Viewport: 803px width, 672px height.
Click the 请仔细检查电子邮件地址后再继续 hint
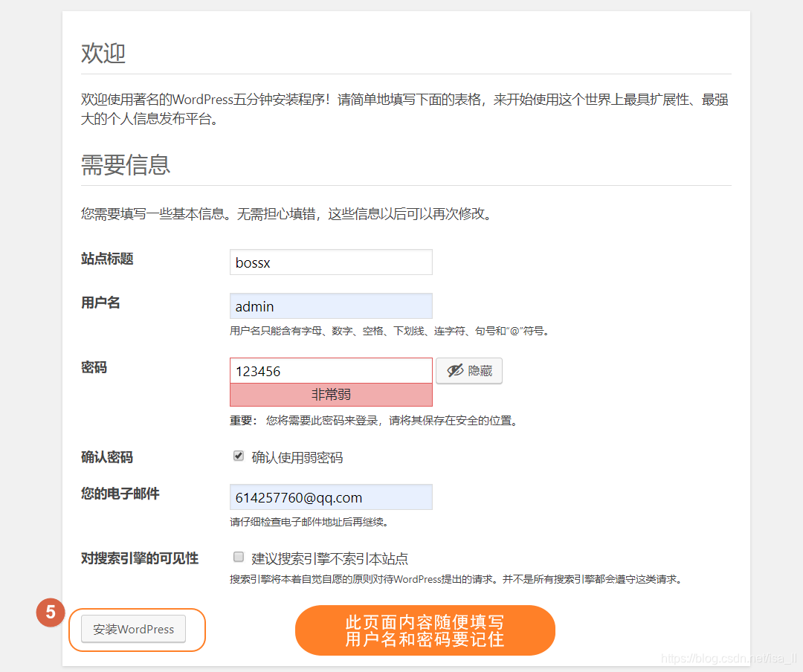309,522
